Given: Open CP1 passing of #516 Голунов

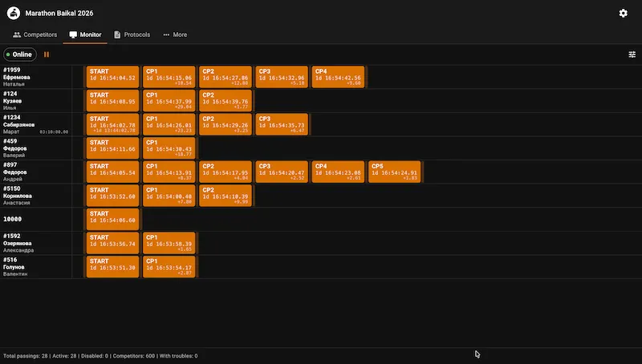Looking at the screenshot, I should pos(169,267).
